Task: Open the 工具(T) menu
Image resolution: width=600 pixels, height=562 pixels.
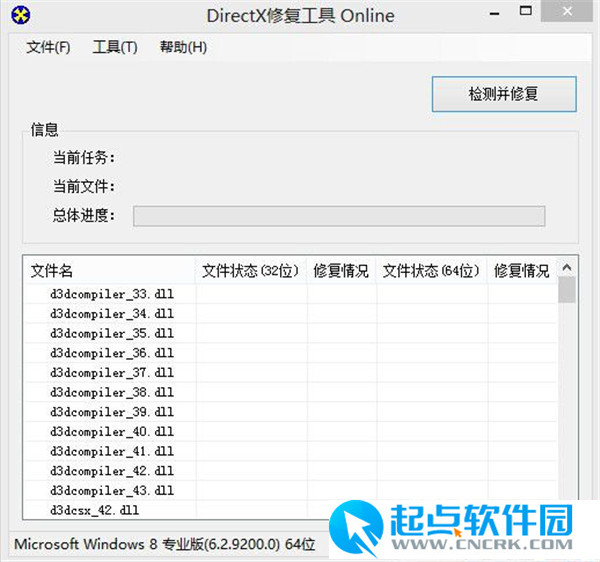Action: tap(115, 47)
